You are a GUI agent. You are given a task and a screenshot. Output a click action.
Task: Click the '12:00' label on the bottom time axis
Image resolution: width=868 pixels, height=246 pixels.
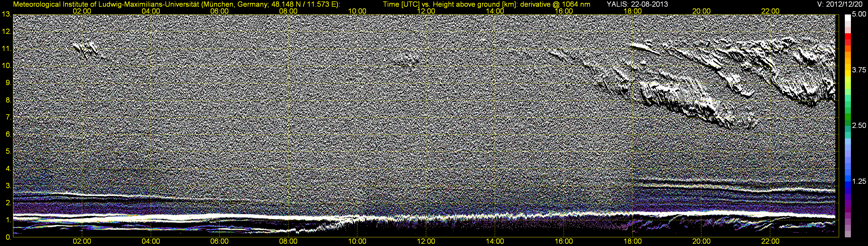426,242
